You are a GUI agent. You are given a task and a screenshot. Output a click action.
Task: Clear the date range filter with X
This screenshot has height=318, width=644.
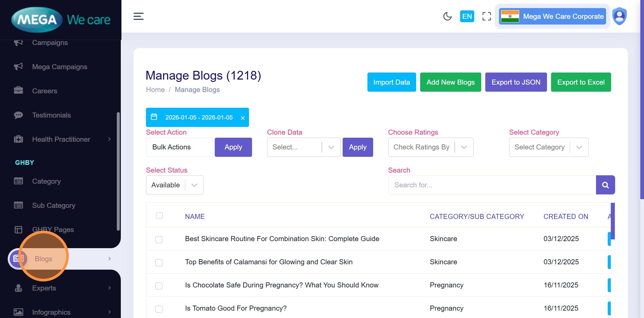(243, 118)
